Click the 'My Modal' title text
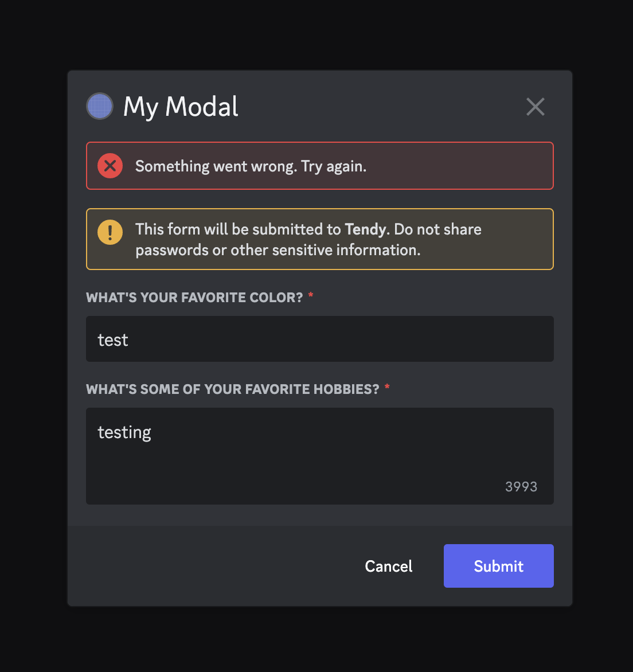The width and height of the screenshot is (633, 672). click(181, 107)
